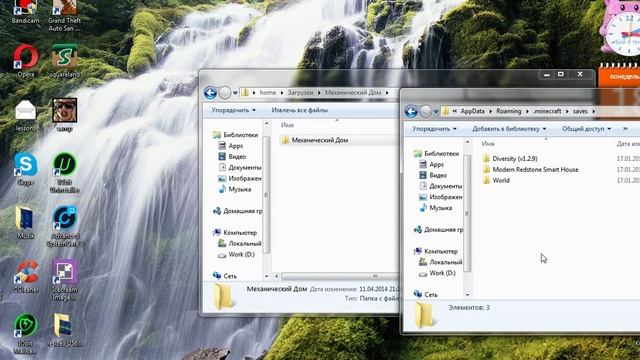Open Упорядочить menu in the left window

(x=233, y=110)
